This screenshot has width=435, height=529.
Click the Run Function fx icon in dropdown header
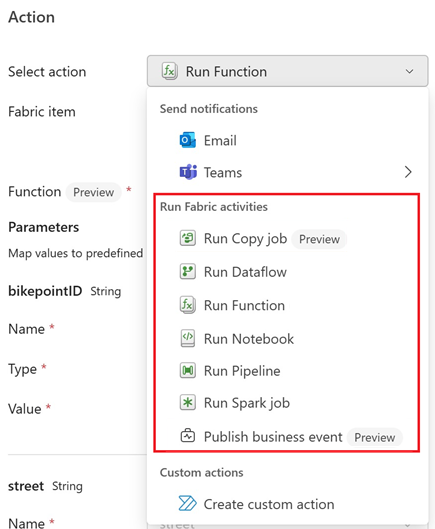click(169, 71)
